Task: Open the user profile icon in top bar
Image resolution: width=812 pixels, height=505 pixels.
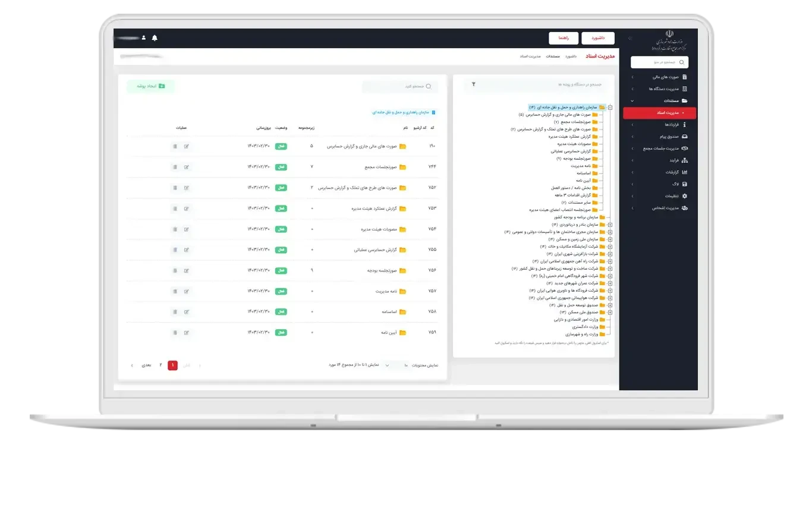Action: tap(143, 38)
